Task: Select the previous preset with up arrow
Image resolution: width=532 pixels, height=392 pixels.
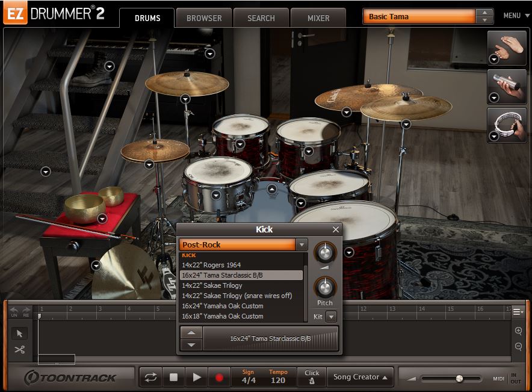Action: (484, 13)
